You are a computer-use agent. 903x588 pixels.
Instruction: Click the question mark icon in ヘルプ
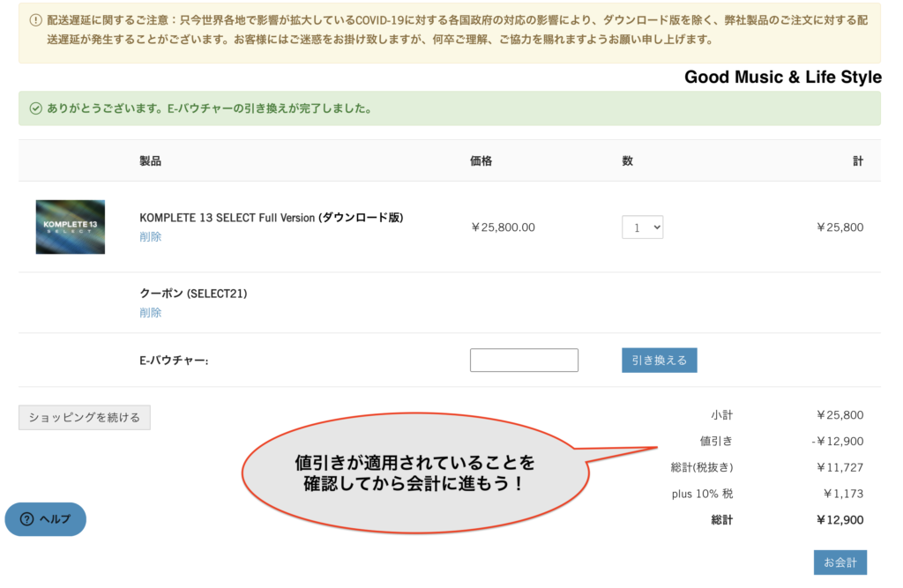coord(26,519)
